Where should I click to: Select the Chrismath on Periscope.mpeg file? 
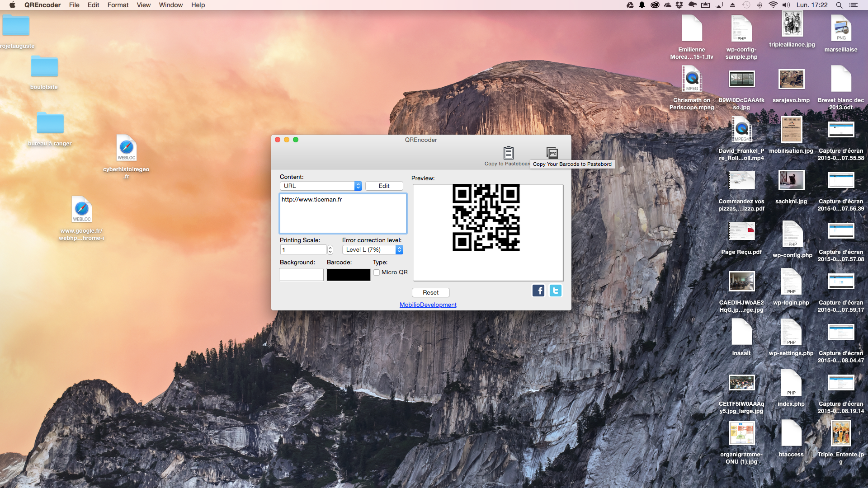[x=692, y=79]
